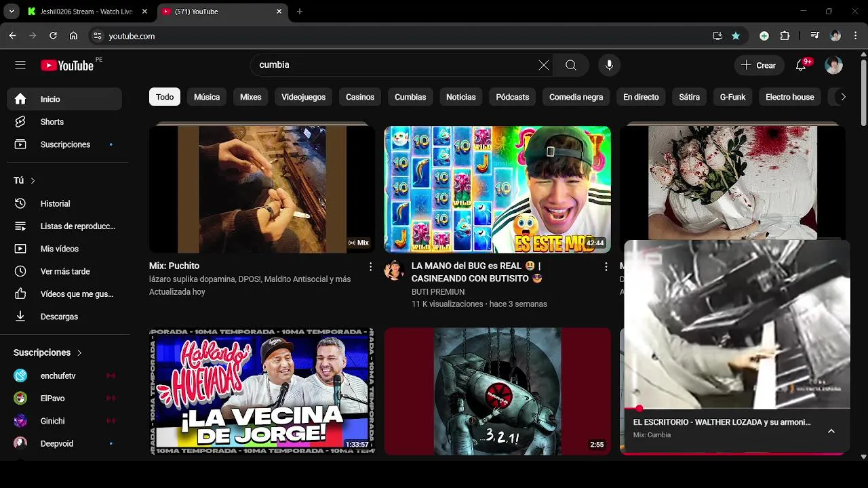868x488 pixels.
Task: Click the magnifying glass search button
Action: click(571, 65)
